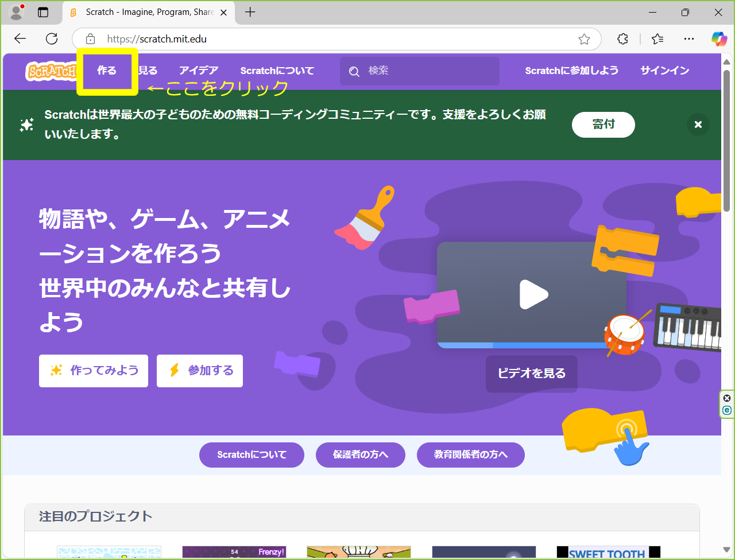Click the サインイン link
This screenshot has width=735, height=560.
pos(664,71)
